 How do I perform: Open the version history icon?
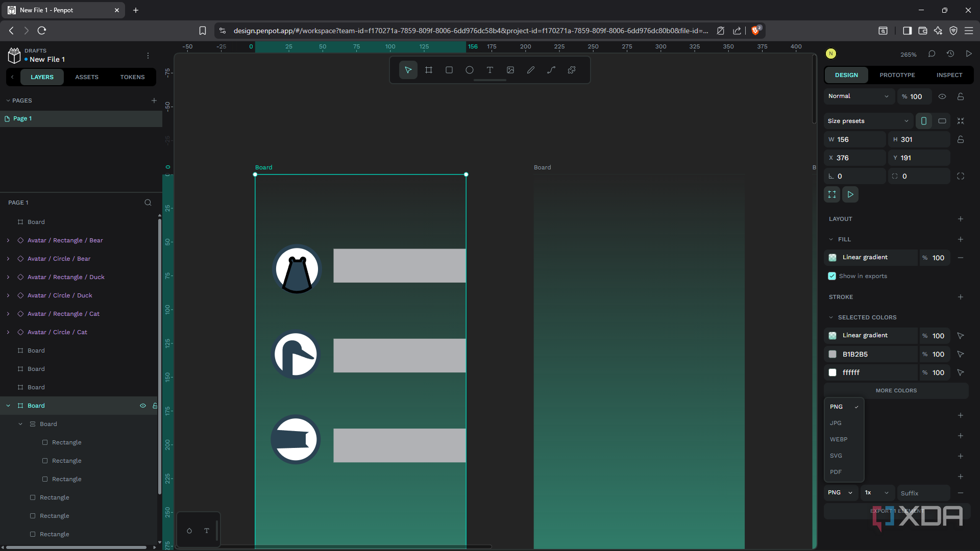[950, 54]
